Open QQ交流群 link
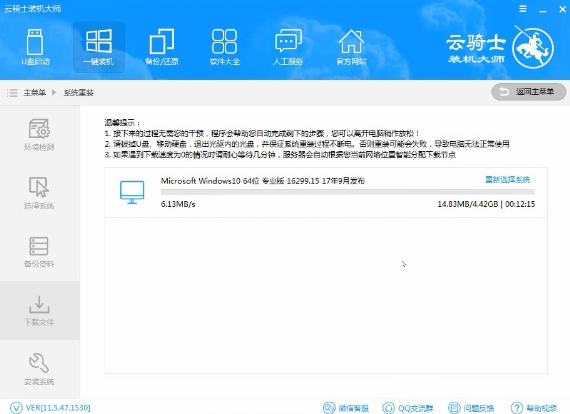Viewport: 570px width, 414px height. (408, 408)
